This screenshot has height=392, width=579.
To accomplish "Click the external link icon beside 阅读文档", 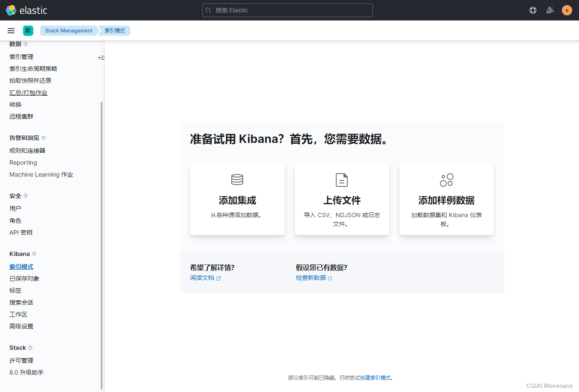I will pyautogui.click(x=218, y=278).
